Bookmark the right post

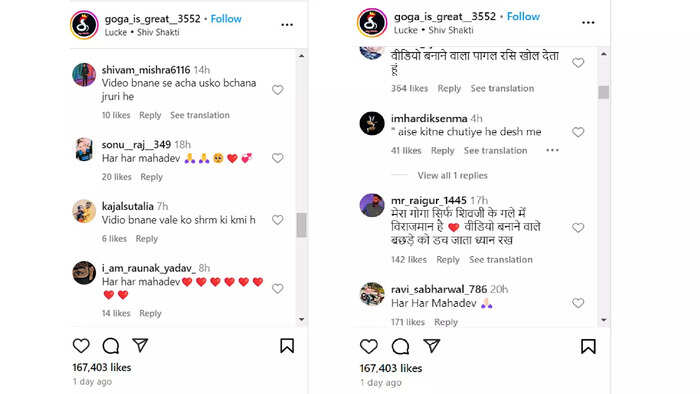pos(588,346)
